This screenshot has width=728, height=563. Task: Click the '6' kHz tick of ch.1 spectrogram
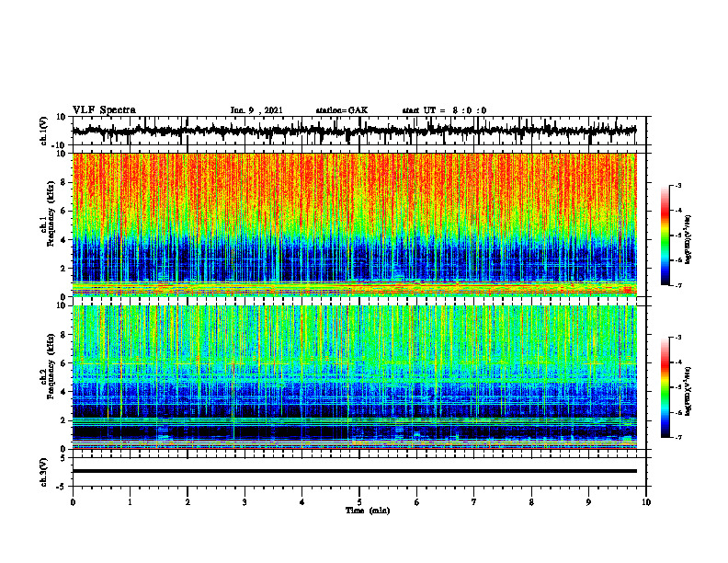point(64,211)
